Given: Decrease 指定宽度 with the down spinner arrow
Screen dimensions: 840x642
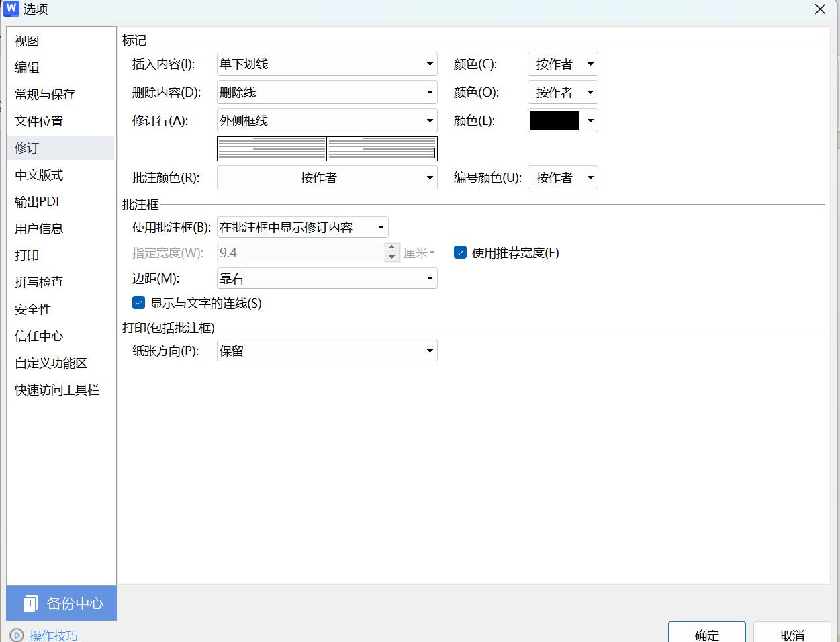Looking at the screenshot, I should pyautogui.click(x=392, y=257).
